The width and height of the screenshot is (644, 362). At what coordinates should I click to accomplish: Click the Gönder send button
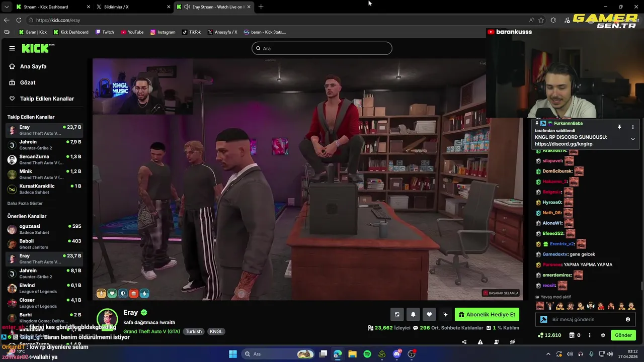tap(623, 335)
